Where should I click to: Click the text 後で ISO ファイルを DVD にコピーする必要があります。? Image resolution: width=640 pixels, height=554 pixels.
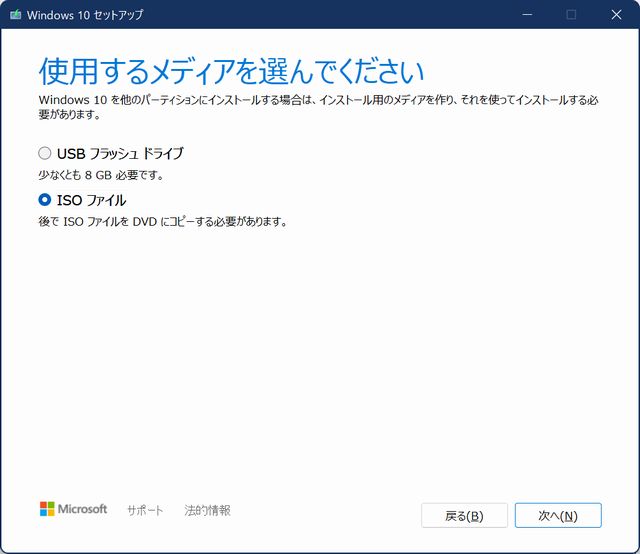pyautogui.click(x=163, y=222)
